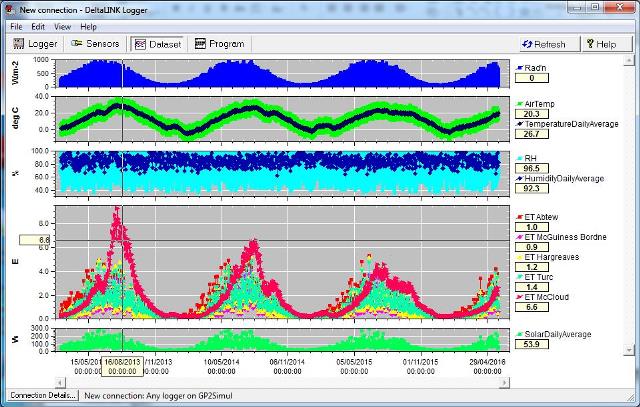
Task: Switch to the Sensors tab
Action: pyautogui.click(x=95, y=44)
